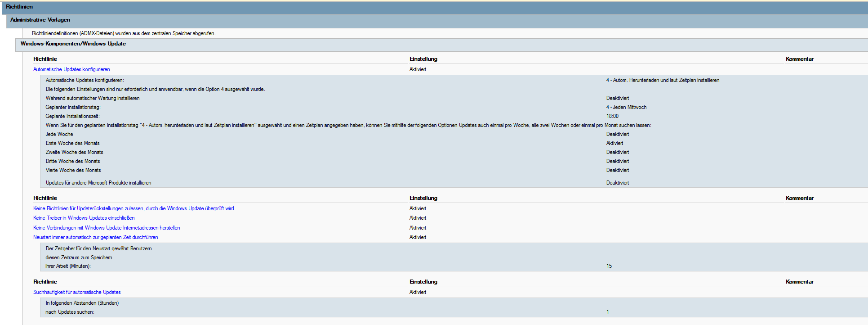Select In folgenden Abständen (Stunden) text

[x=82, y=303]
